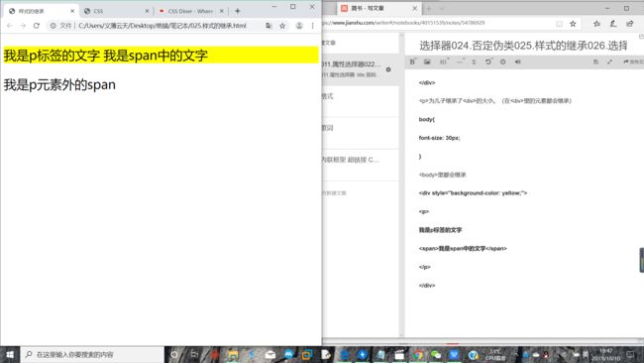Click the background-color: yellow div line in the editor
Screen dimensions: 644x363
click(473, 192)
